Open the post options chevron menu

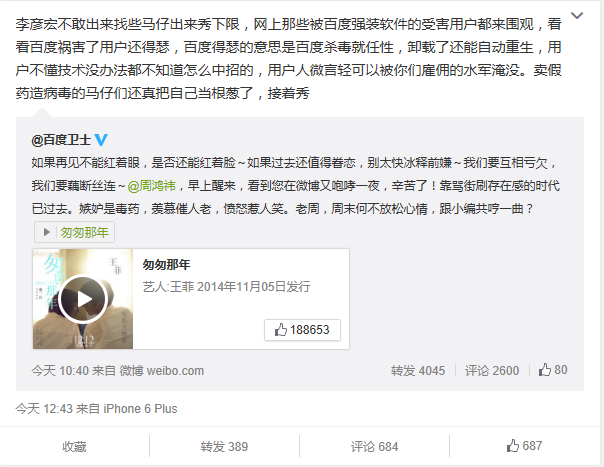click(x=577, y=16)
